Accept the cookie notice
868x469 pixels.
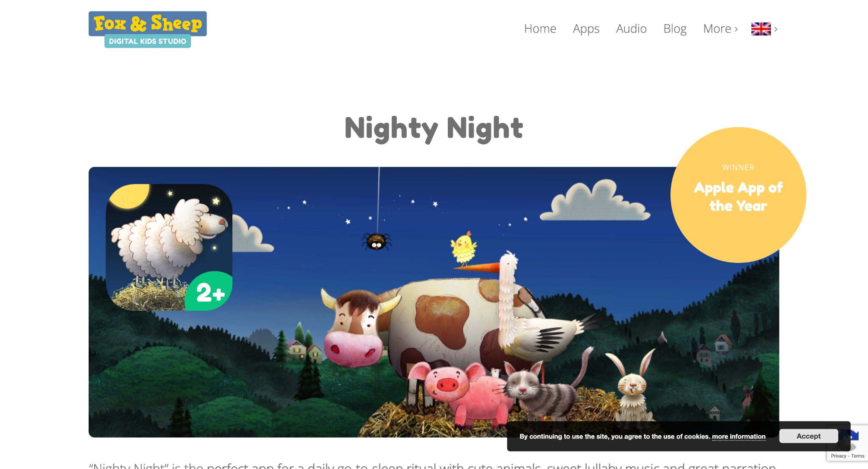point(808,436)
